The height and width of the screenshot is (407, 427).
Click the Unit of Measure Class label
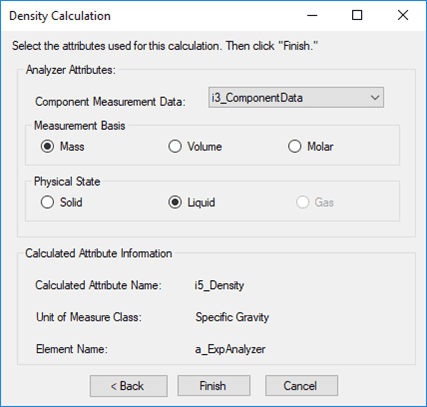click(89, 317)
